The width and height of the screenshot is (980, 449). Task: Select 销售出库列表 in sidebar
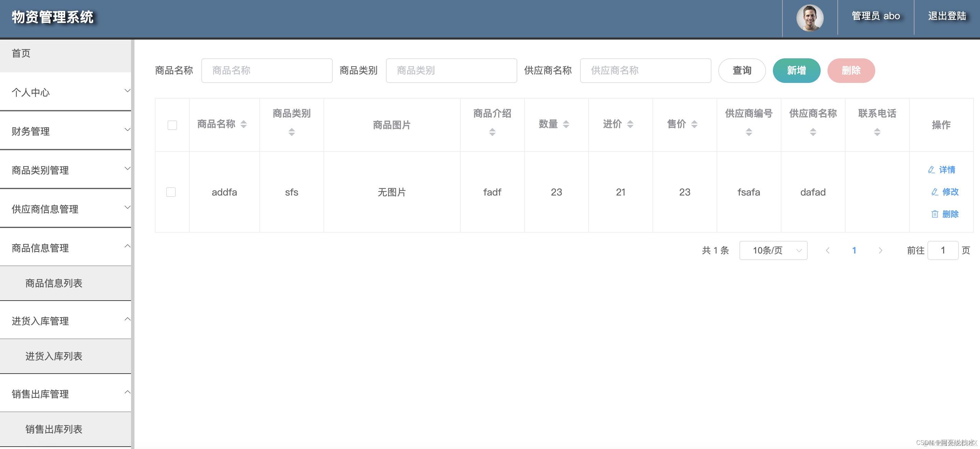[54, 429]
